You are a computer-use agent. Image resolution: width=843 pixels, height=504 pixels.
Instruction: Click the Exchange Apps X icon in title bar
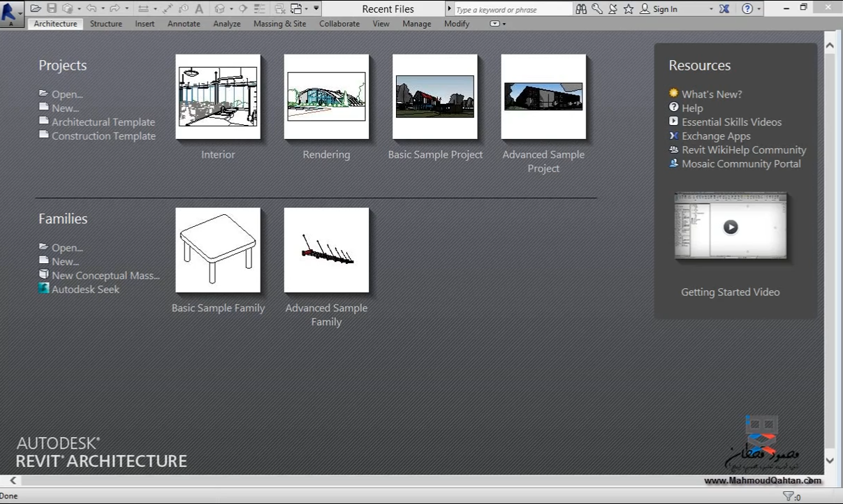click(724, 9)
